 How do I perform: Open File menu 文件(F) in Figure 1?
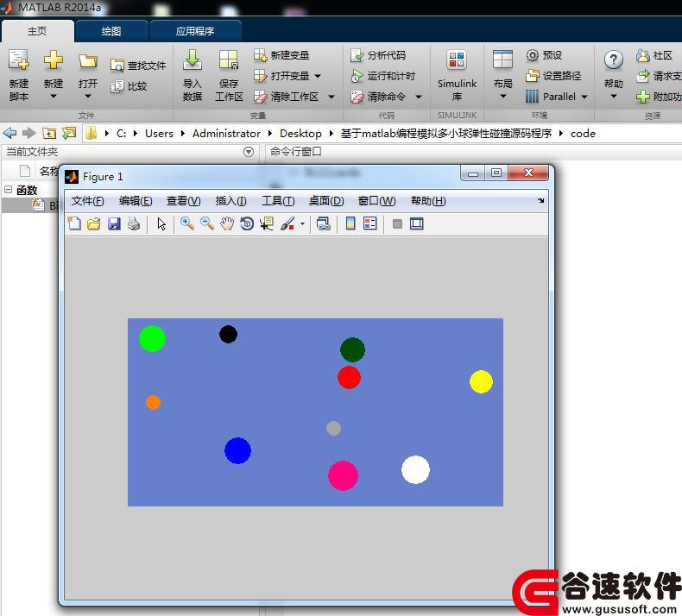87,201
